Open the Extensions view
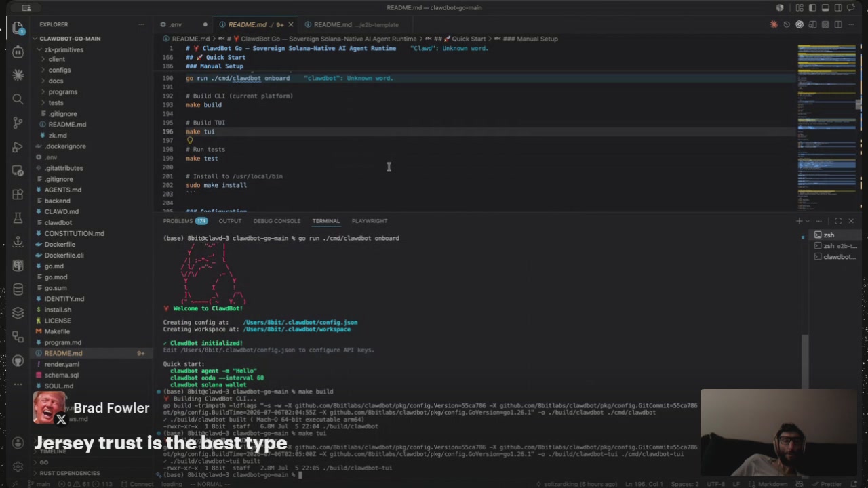Screen dimensions: 868x488 [18, 195]
